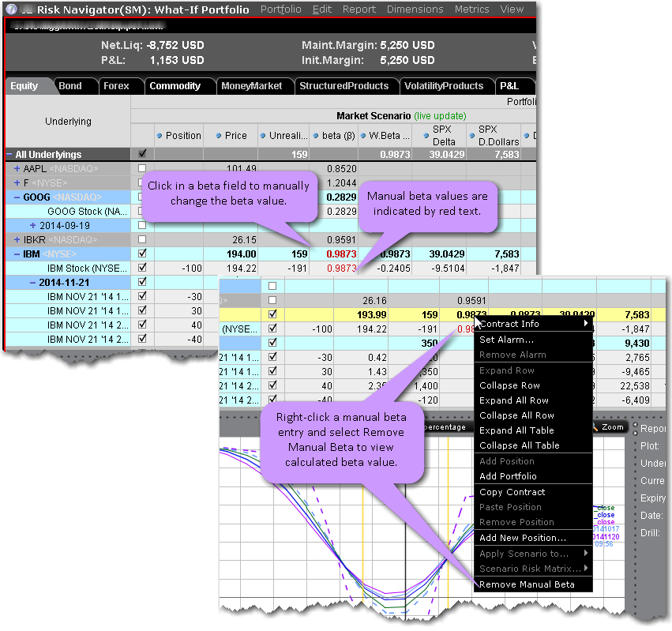The width and height of the screenshot is (672, 631).
Task: Choose Add New Position... in context menu
Action: 522,538
